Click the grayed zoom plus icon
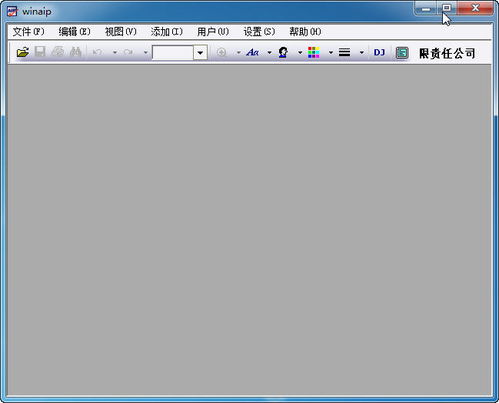Viewport: 499px width, 403px height. pyautogui.click(x=221, y=52)
